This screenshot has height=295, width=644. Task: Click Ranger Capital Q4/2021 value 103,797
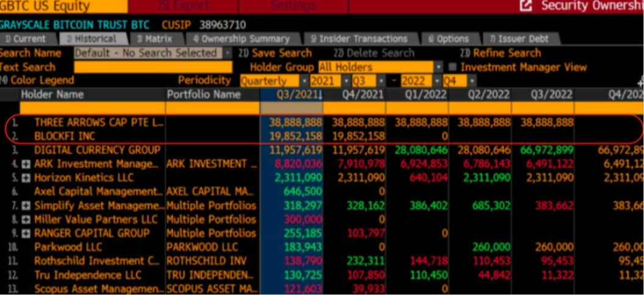click(x=365, y=234)
